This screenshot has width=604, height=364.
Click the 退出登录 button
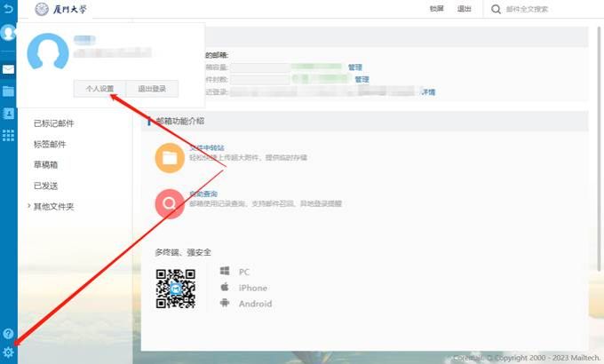point(152,89)
